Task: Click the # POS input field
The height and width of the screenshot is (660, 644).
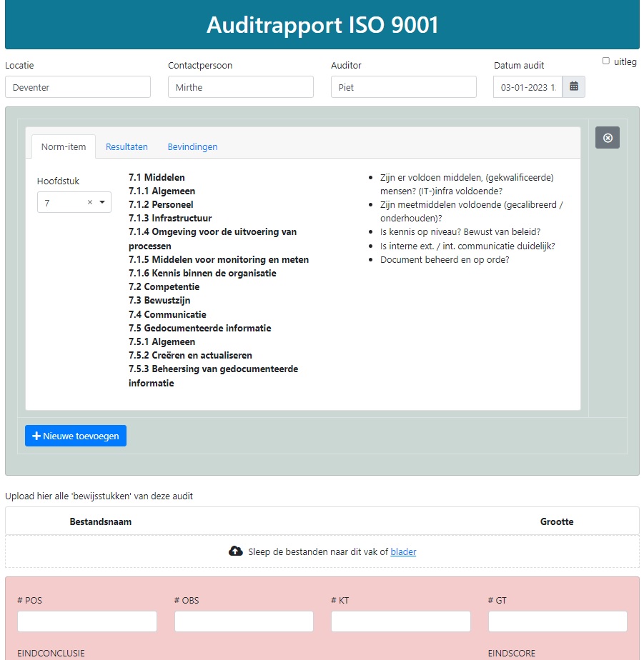Action: [86, 621]
